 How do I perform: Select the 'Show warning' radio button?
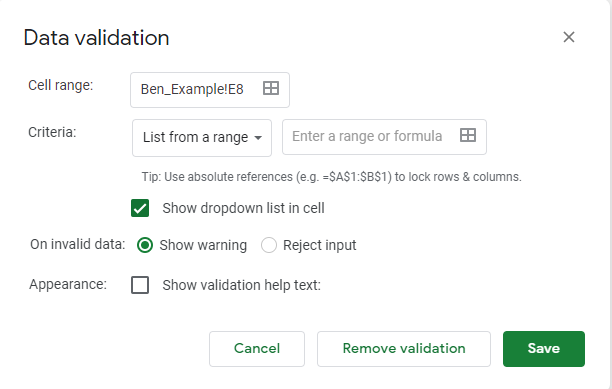(x=145, y=245)
